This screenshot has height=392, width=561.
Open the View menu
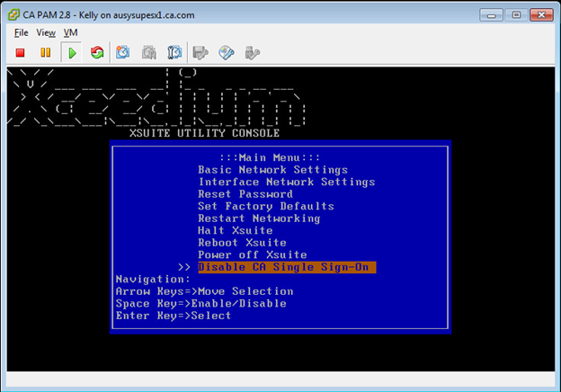[x=46, y=33]
